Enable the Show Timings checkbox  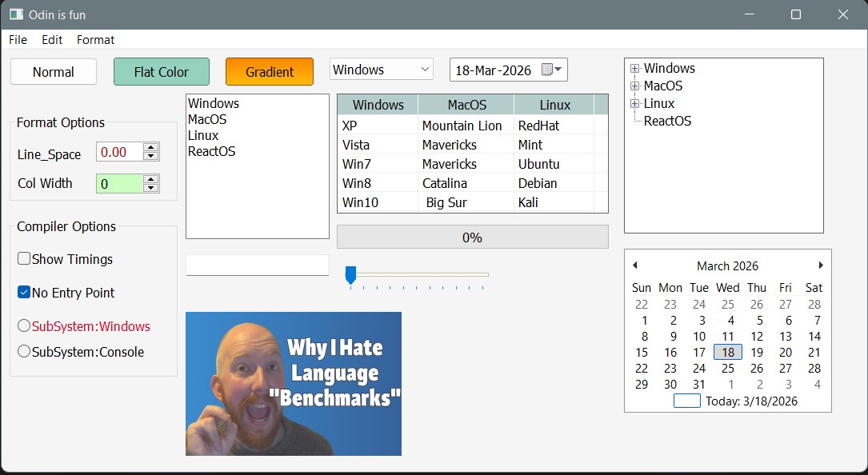[24, 258]
